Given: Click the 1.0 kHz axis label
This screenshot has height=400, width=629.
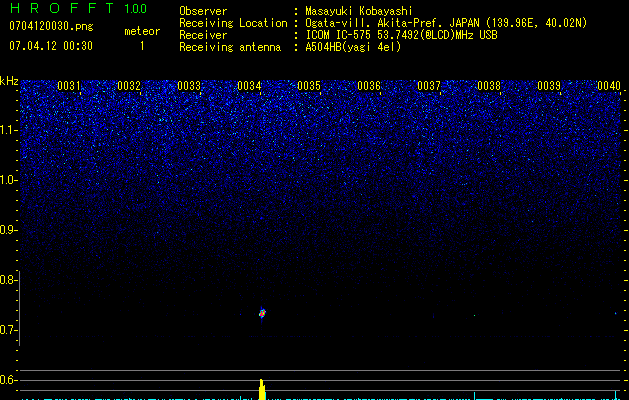Looking at the screenshot, I should [x=8, y=180].
